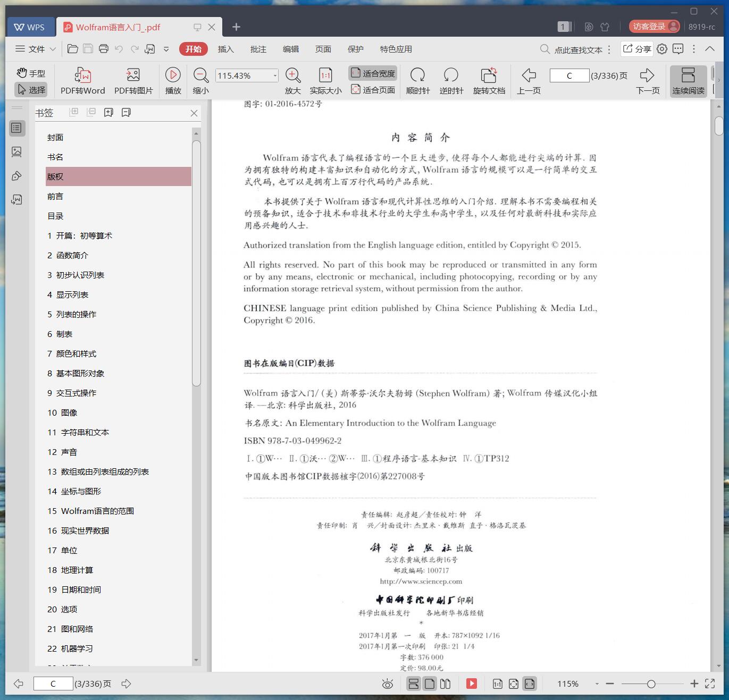Set actual size (实际大小)
Image resolution: width=729 pixels, height=700 pixels.
click(325, 81)
